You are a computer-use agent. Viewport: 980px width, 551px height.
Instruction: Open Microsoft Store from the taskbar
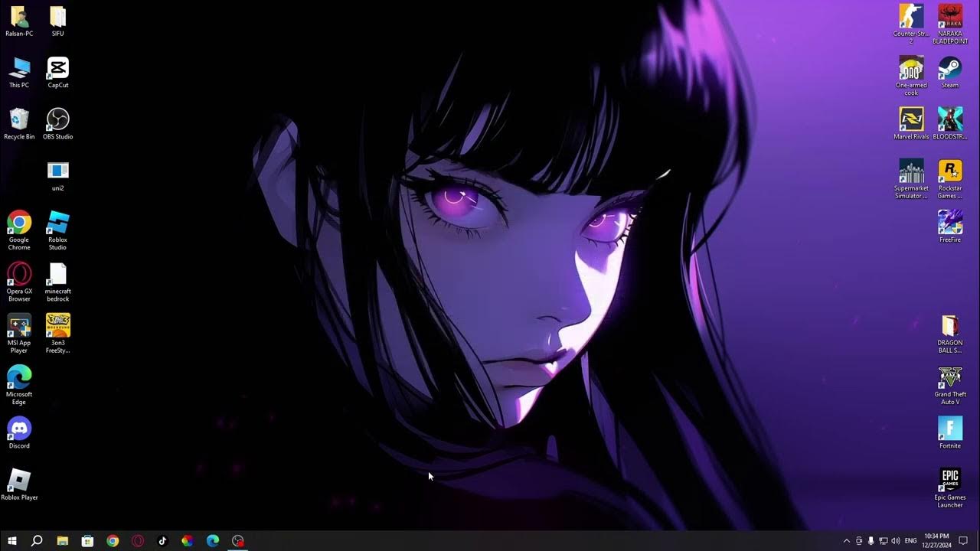click(87, 540)
